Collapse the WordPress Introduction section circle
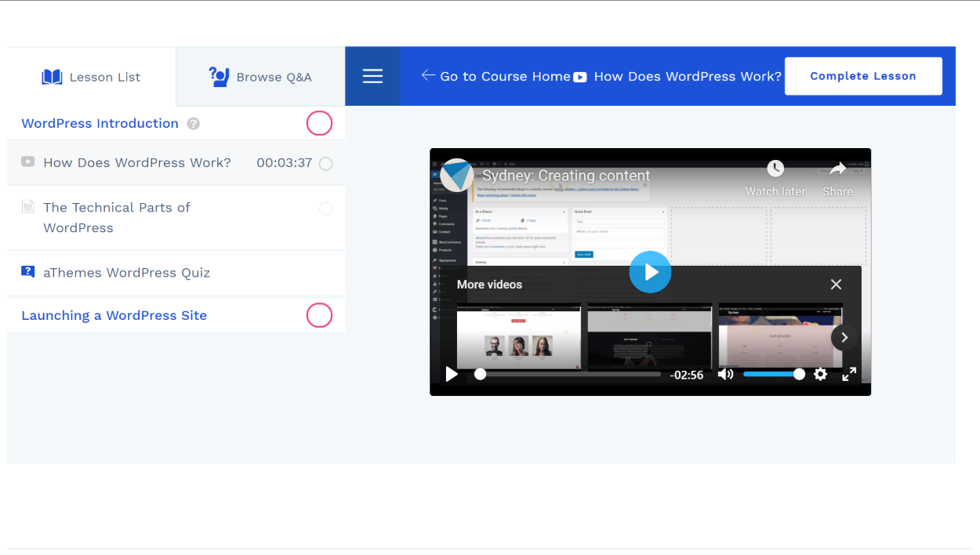Viewport: 980px width, 555px height. (x=319, y=123)
